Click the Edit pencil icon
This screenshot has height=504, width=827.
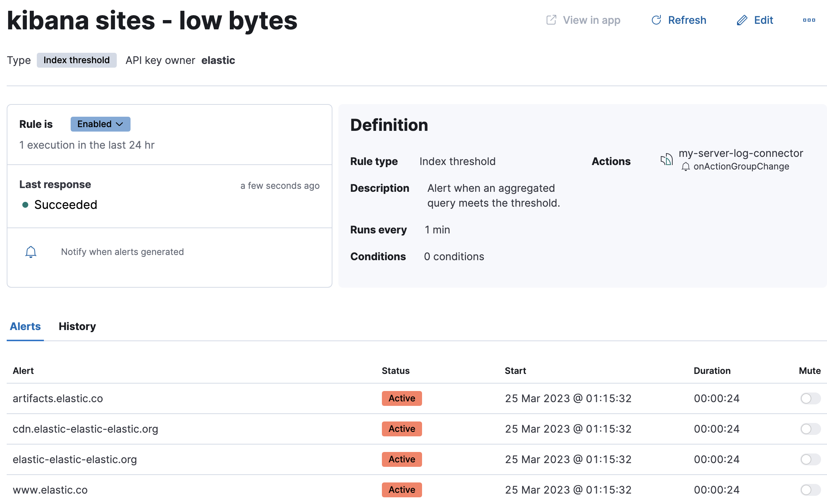click(742, 20)
